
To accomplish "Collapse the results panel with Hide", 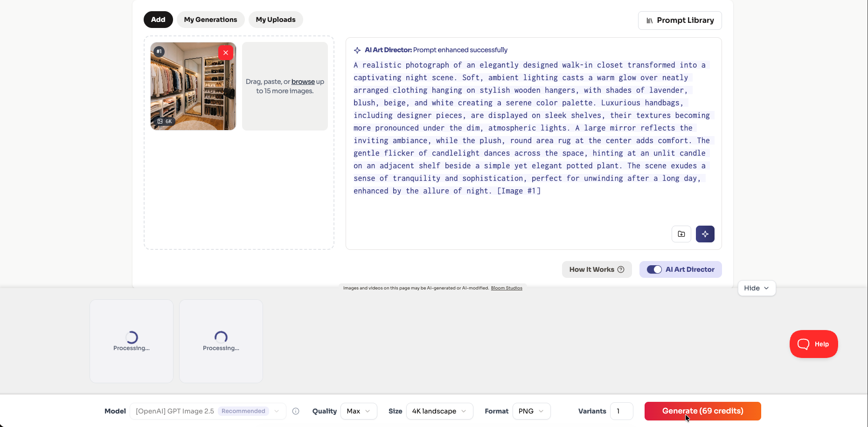I will (x=757, y=288).
